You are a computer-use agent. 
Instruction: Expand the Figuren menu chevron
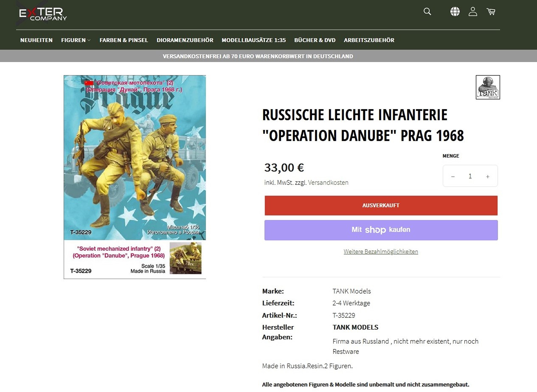[x=89, y=40]
